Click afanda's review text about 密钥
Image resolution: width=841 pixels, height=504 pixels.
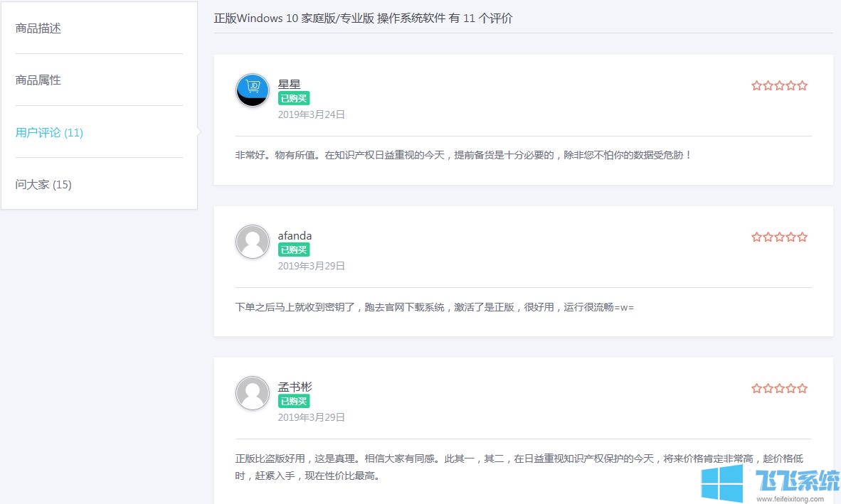[434, 307]
